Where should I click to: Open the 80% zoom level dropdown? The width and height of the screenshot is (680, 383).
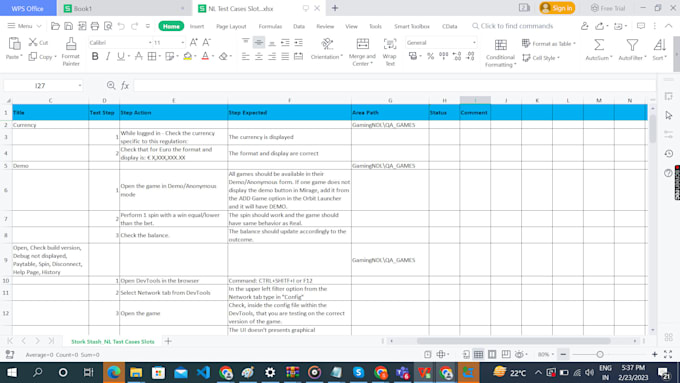coord(546,354)
